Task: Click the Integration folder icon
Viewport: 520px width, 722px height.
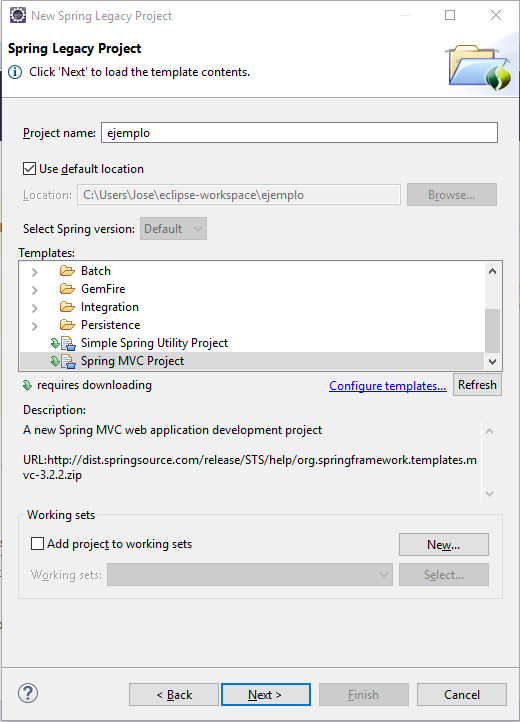Action: tap(67, 307)
